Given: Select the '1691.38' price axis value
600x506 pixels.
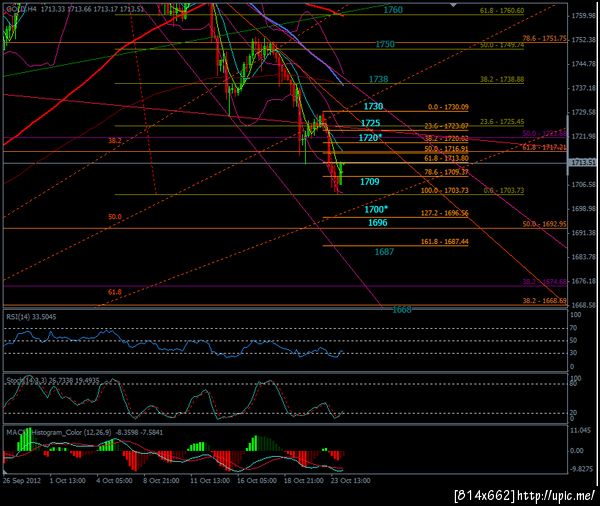Looking at the screenshot, I should point(584,233).
